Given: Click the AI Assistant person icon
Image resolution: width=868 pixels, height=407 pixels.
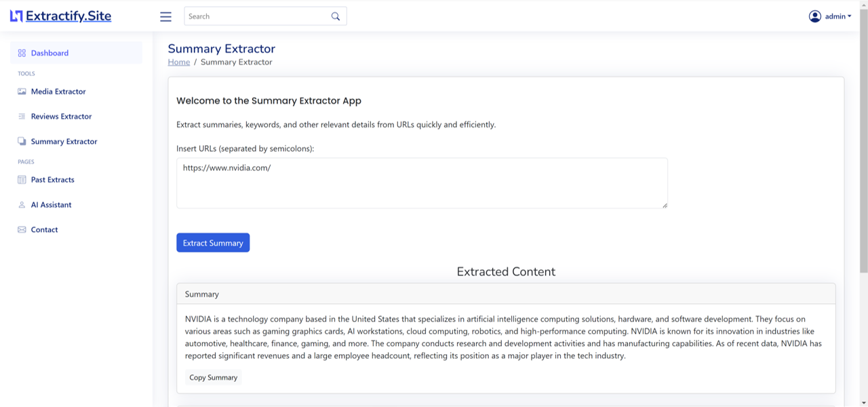Looking at the screenshot, I should click(22, 205).
